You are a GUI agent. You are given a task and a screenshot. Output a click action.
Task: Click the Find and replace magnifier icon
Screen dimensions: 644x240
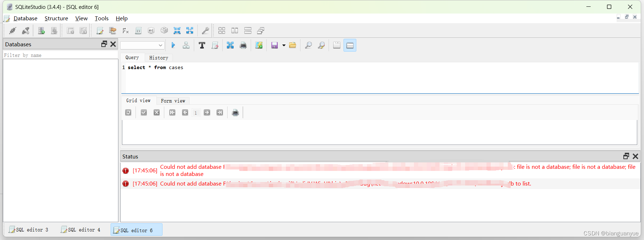321,45
